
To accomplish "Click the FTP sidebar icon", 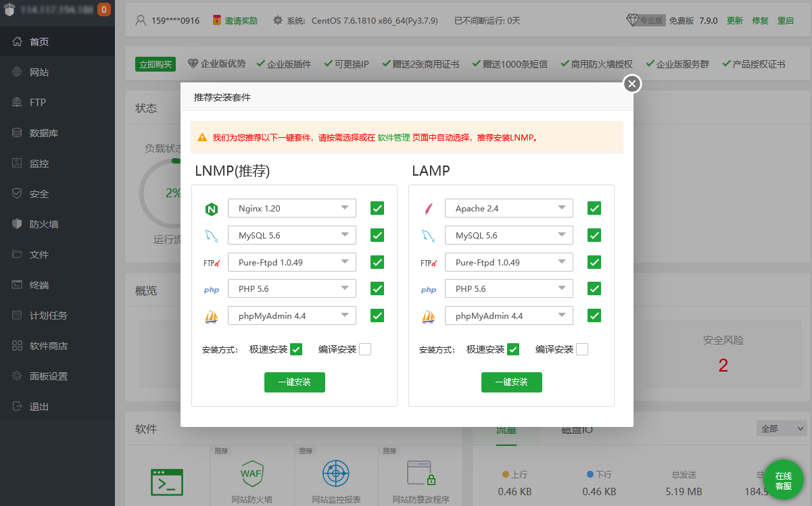I will pyautogui.click(x=18, y=103).
